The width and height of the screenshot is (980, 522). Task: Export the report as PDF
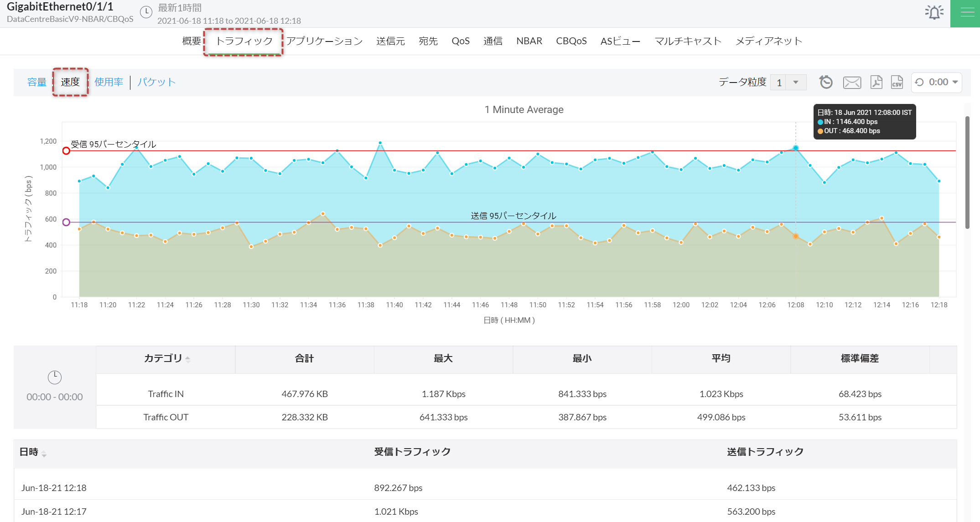[876, 82]
